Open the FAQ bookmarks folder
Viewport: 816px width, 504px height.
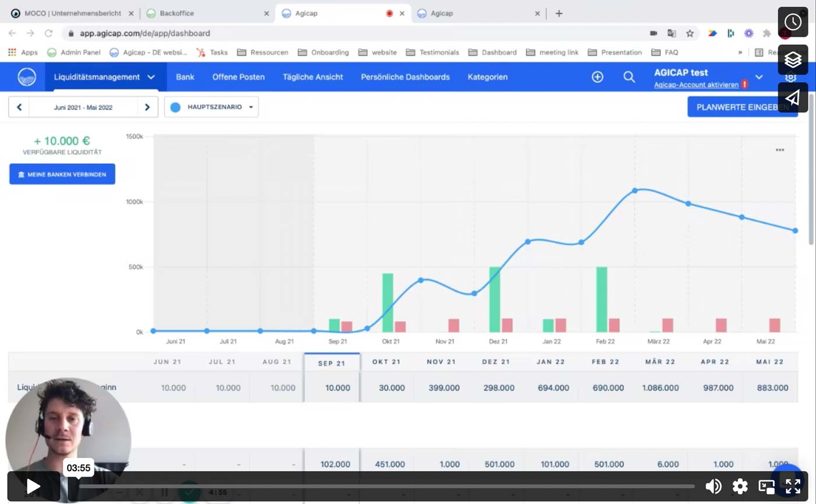(665, 52)
